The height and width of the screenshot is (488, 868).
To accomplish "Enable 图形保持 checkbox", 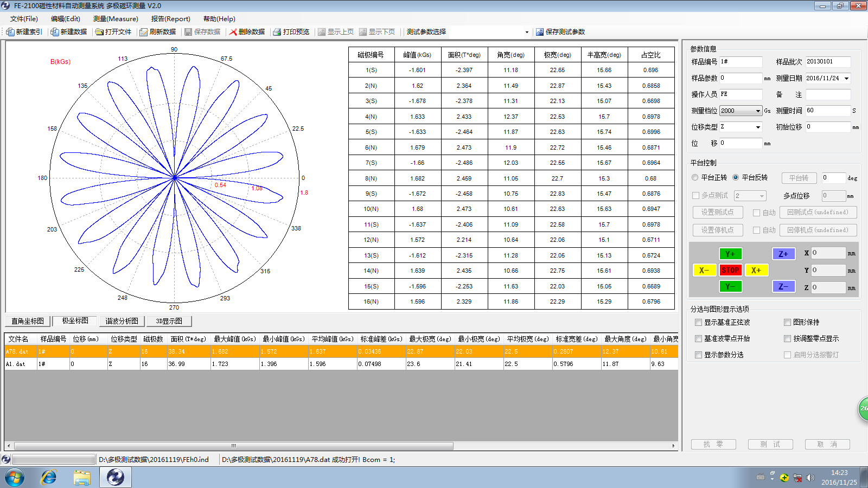I will (787, 322).
